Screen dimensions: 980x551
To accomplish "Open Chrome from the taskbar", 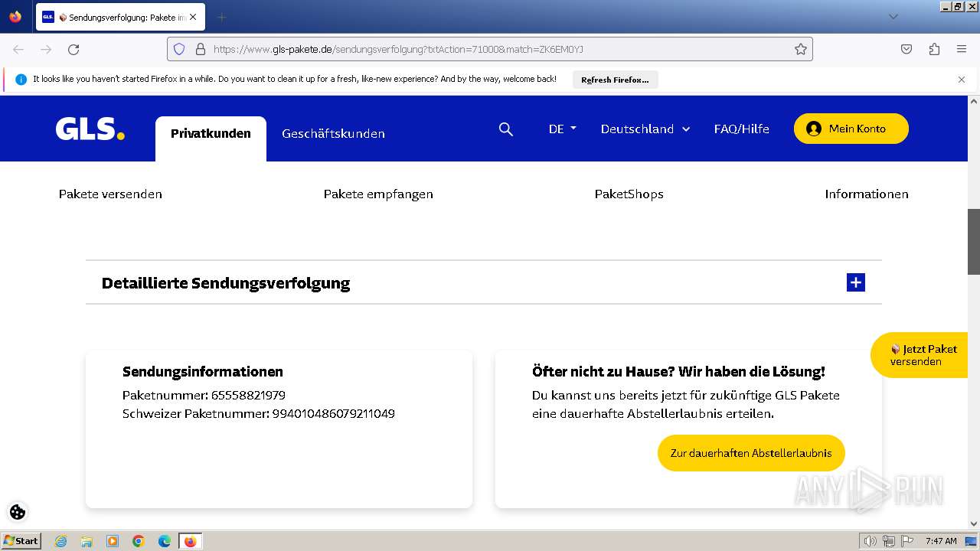I will coord(139,541).
